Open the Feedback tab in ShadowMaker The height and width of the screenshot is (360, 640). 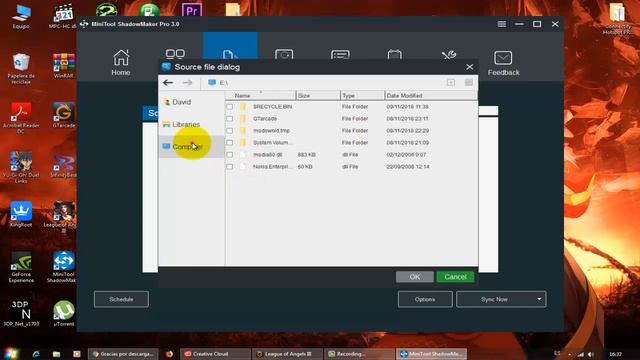tap(503, 63)
